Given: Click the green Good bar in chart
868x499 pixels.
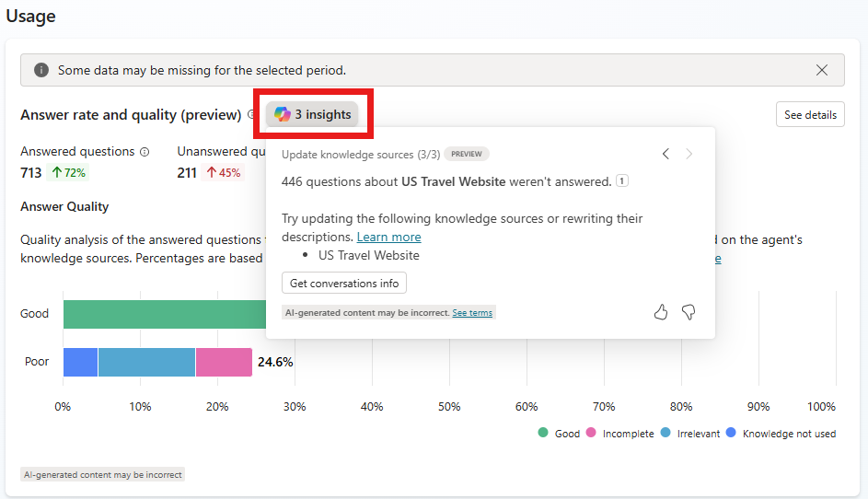Looking at the screenshot, I should [165, 314].
